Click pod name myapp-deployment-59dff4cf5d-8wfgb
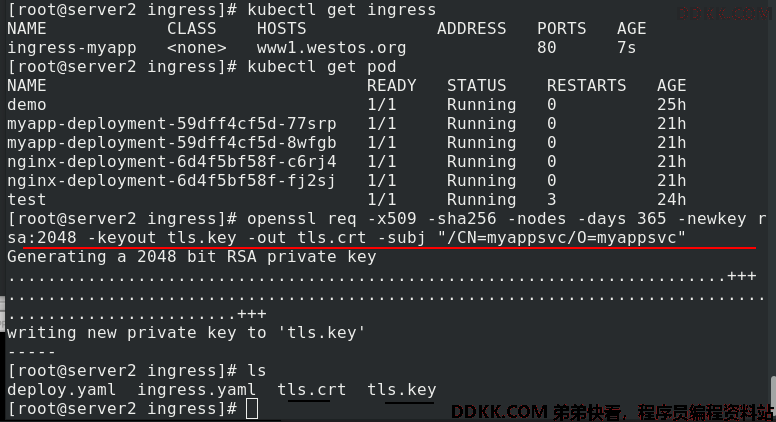The image size is (776, 422). click(172, 143)
